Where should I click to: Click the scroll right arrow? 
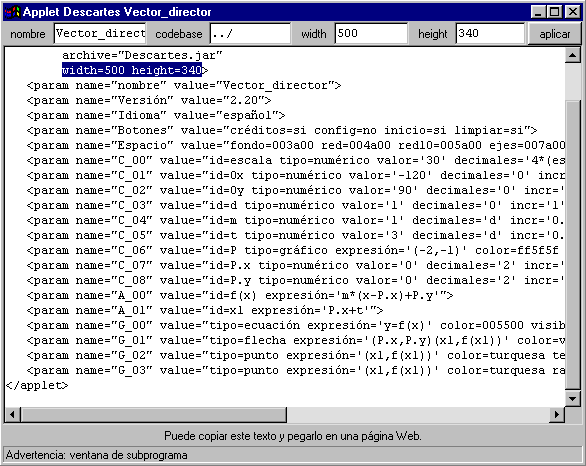(557, 414)
